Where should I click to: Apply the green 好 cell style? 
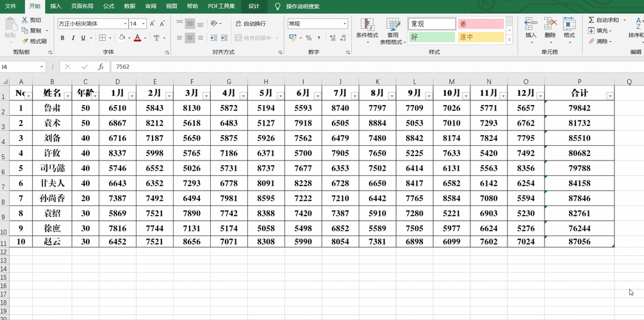[x=431, y=37]
